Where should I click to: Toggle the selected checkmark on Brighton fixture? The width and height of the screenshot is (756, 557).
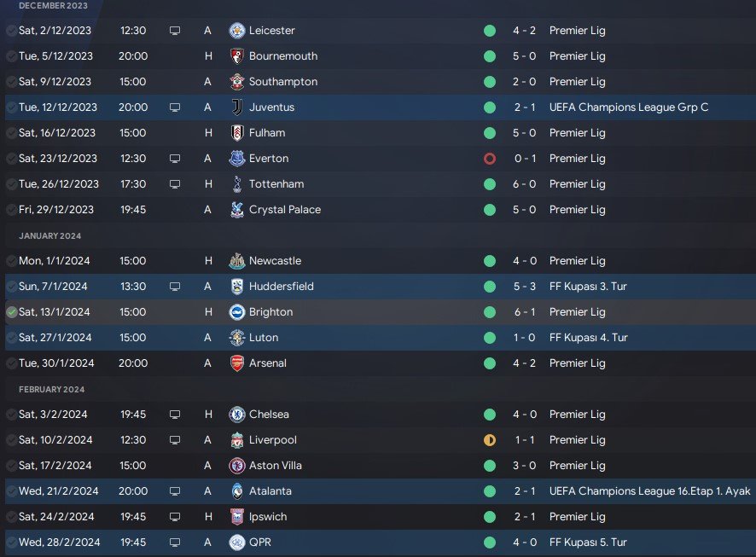[11, 312]
